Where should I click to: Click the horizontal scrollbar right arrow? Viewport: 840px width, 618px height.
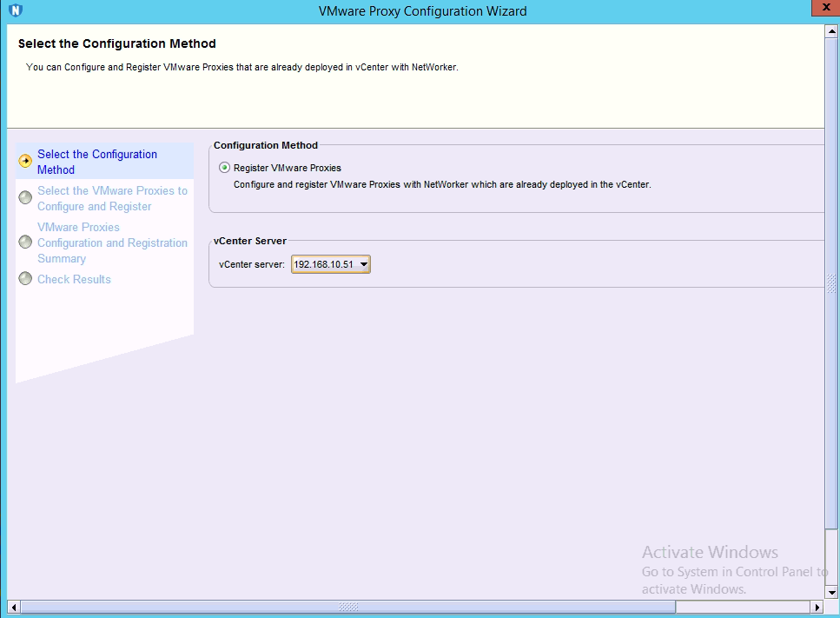pyautogui.click(x=817, y=606)
